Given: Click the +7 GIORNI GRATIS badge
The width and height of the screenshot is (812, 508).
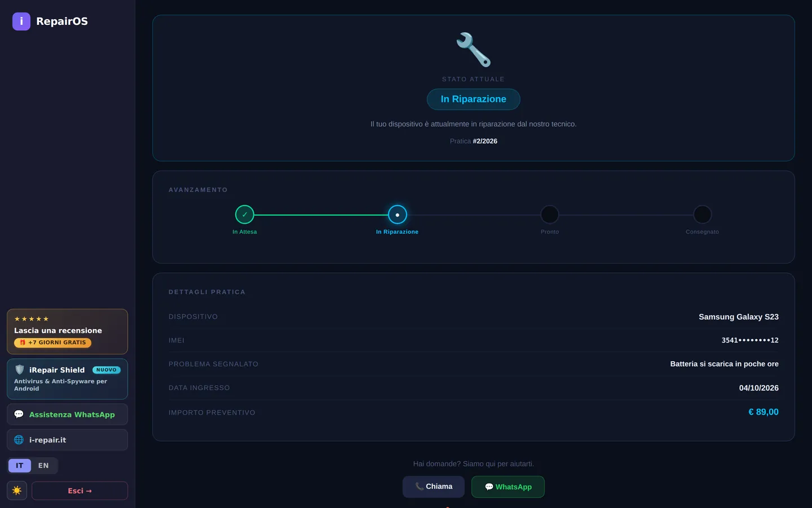Looking at the screenshot, I should tap(53, 343).
